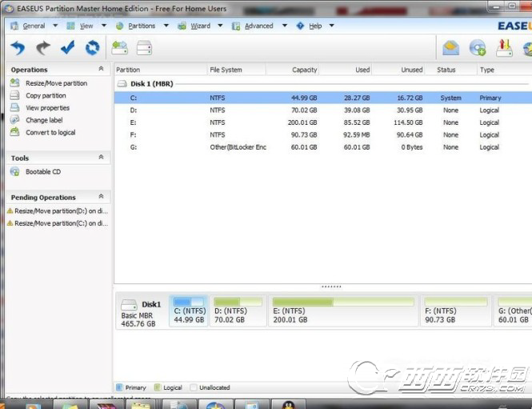532x409 pixels.
Task: Click Convert to logical link
Action: click(50, 132)
